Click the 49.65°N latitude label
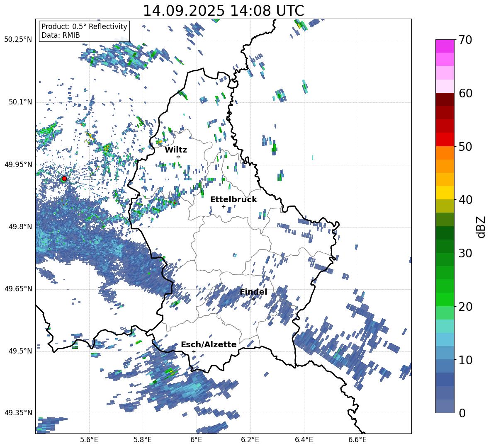The image size is (491, 448). [18, 289]
